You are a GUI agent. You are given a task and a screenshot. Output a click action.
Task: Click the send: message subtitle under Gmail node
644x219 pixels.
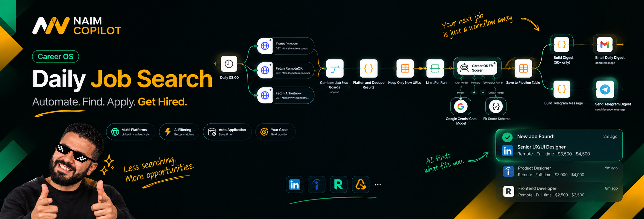pyautogui.click(x=605, y=63)
